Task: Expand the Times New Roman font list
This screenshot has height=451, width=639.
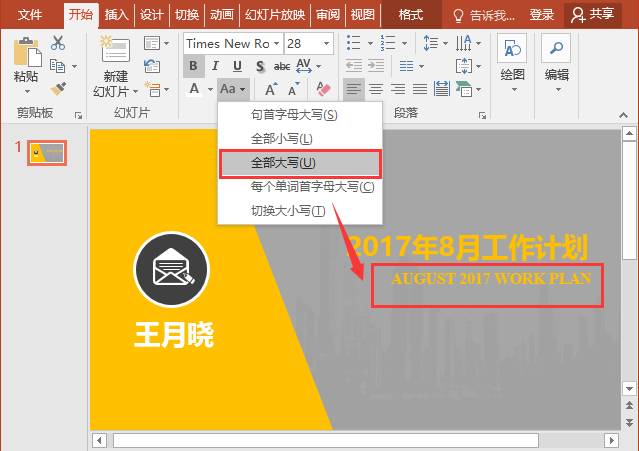Action: 276,43
